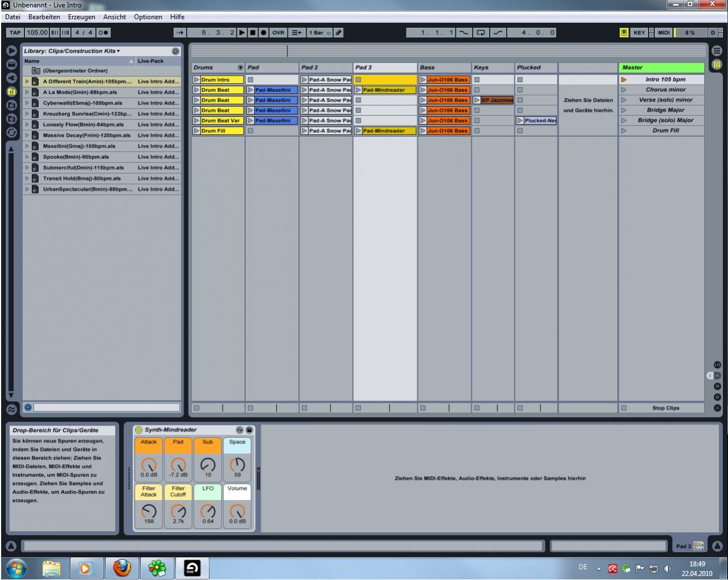Open the Live Device Browser
728x580 pixels.
(x=11, y=64)
